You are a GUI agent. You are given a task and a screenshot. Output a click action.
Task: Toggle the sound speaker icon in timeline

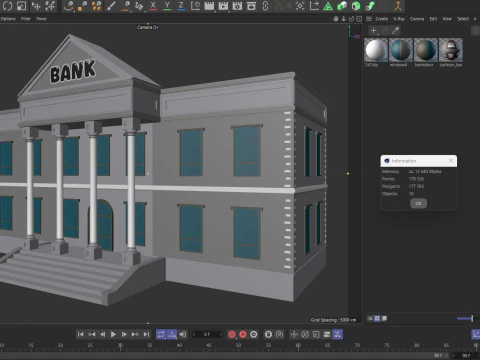coord(183,334)
